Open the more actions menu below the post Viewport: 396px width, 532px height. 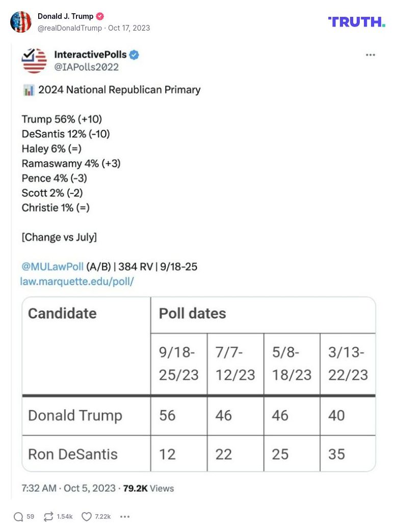[125, 517]
